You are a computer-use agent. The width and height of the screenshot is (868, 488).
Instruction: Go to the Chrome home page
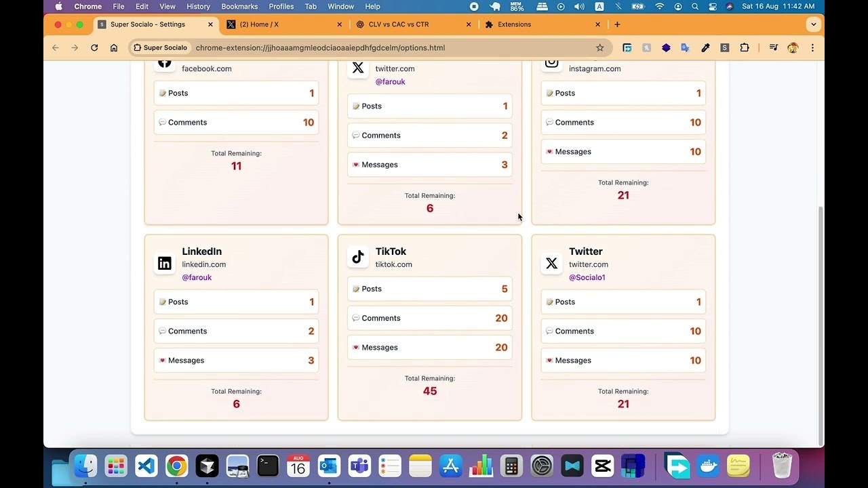tap(114, 48)
